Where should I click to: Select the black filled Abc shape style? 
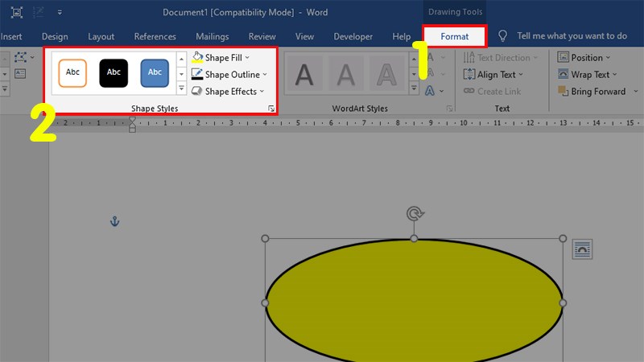(114, 72)
